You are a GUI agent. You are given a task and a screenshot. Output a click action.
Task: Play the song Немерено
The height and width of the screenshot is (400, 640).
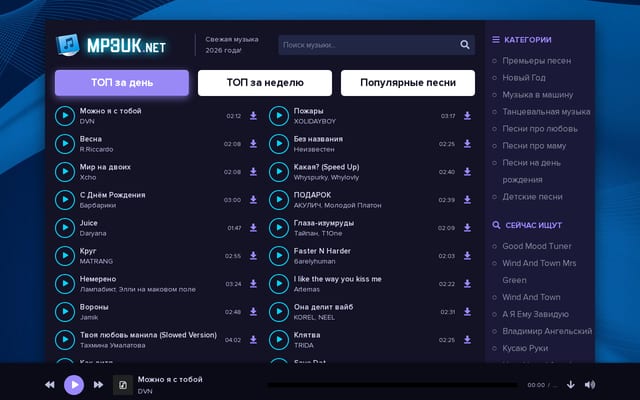click(65, 284)
